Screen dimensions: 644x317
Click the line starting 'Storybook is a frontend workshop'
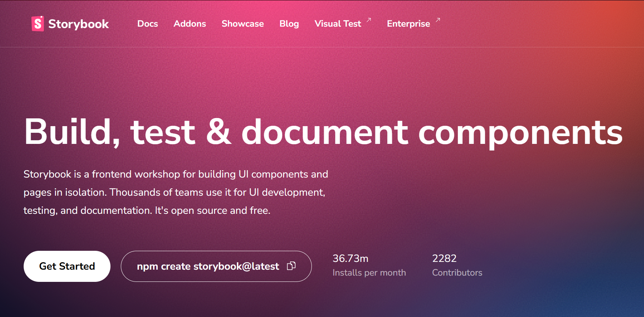point(176,174)
